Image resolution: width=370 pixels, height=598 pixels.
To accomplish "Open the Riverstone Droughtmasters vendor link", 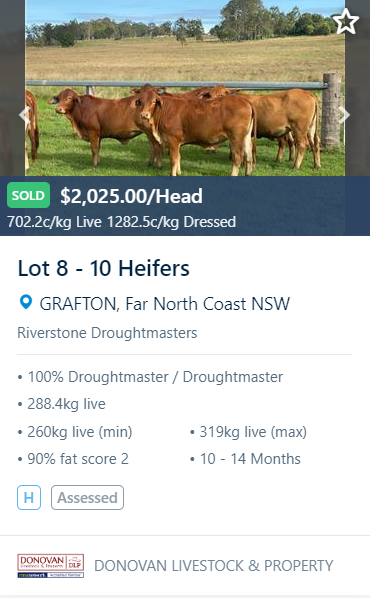I will pyautogui.click(x=107, y=333).
